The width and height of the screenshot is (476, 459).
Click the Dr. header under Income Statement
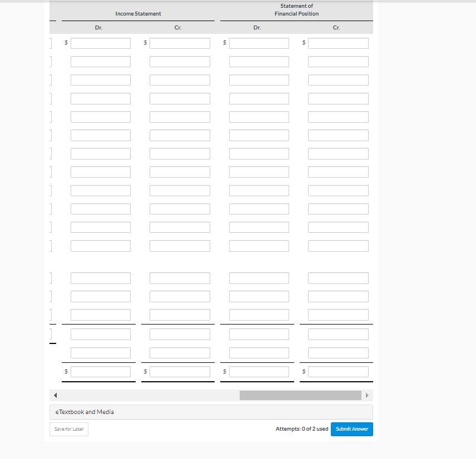point(98,27)
